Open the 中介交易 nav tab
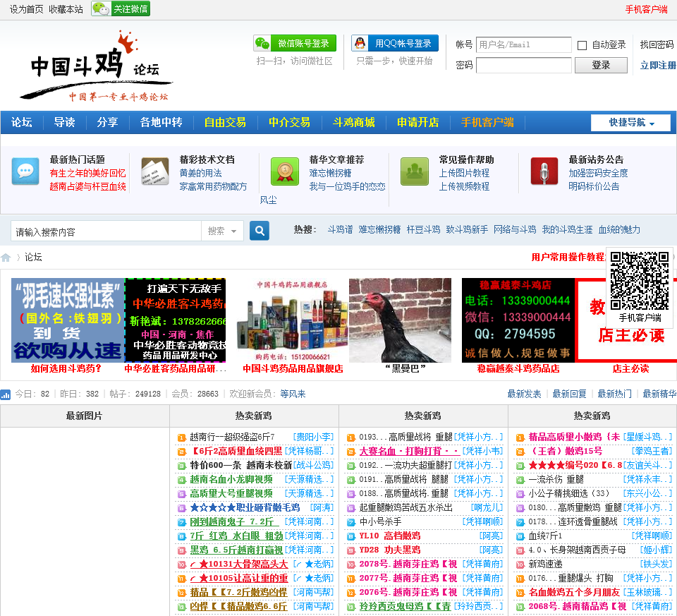Image resolution: width=677 pixels, height=616 pixels. (x=289, y=122)
